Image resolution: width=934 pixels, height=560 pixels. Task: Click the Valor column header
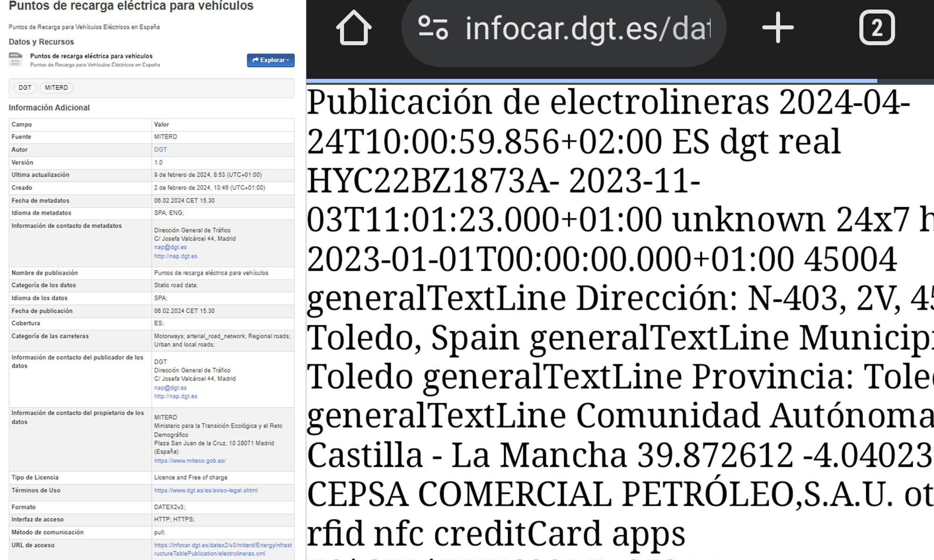[x=162, y=125]
